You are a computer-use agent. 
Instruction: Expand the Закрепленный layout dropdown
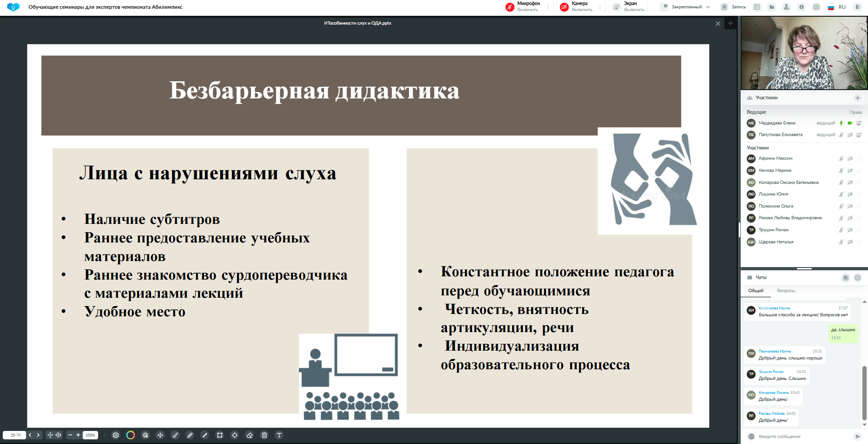tap(686, 7)
